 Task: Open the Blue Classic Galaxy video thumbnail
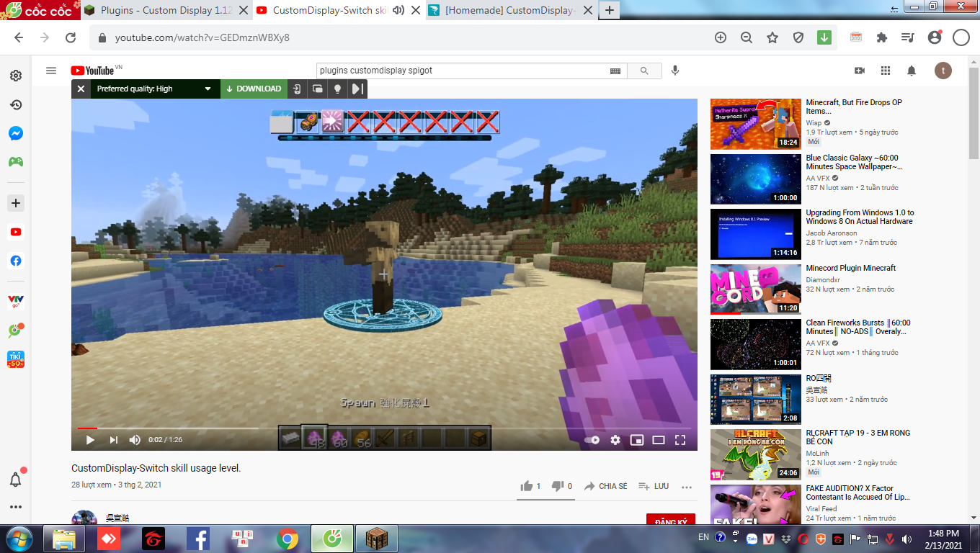755,179
